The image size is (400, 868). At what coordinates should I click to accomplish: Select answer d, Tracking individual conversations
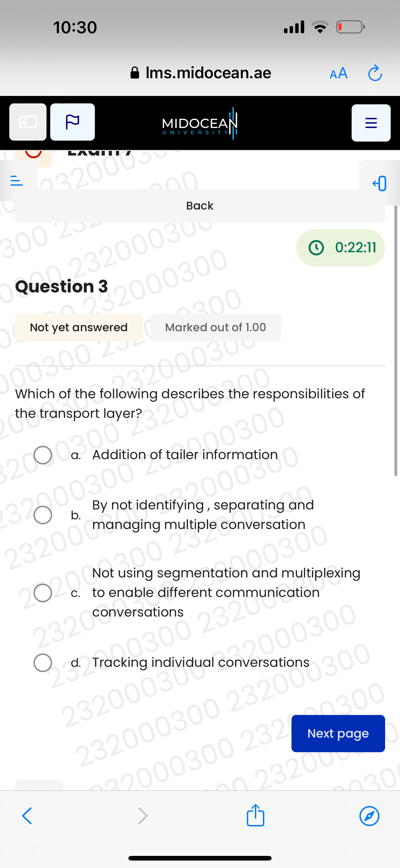pos(42,662)
